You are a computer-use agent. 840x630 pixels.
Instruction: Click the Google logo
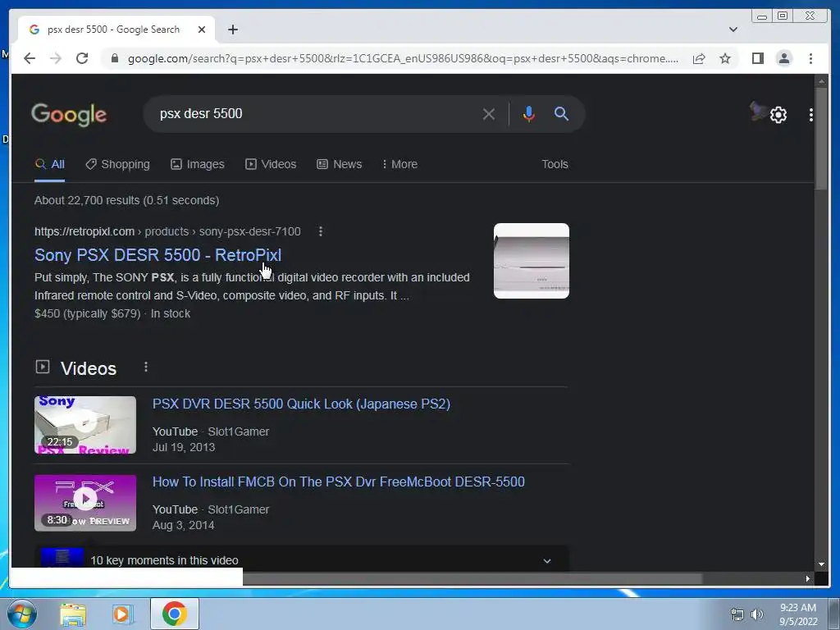[69, 115]
